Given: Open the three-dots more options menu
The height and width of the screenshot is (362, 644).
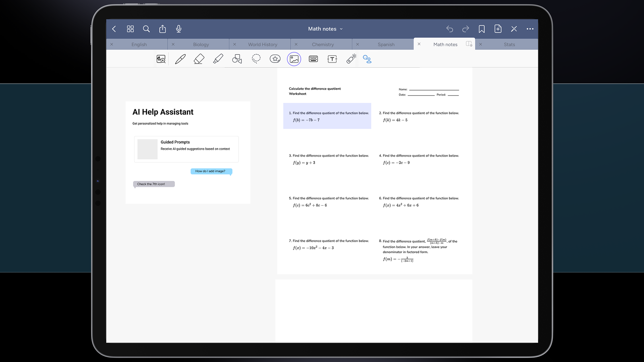Looking at the screenshot, I should click(530, 29).
